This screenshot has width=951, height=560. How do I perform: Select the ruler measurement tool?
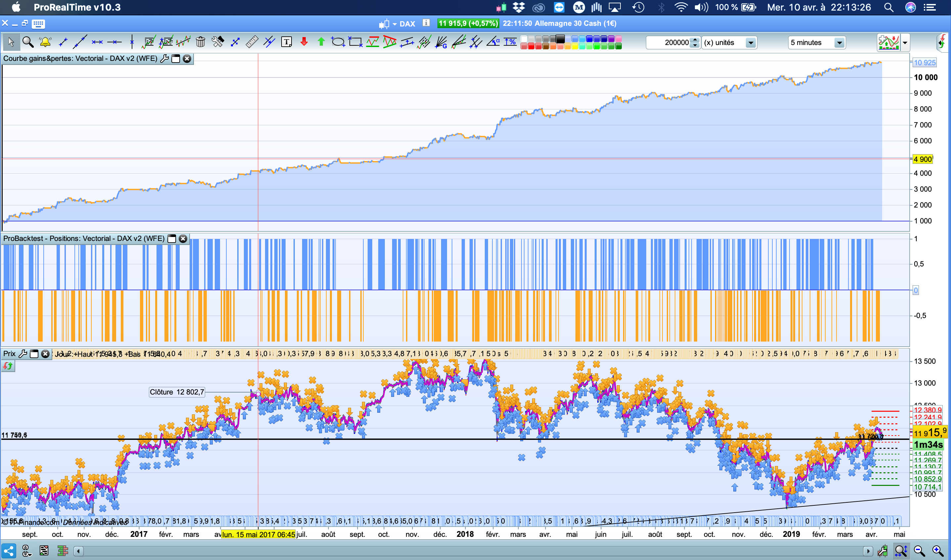pos(252,42)
